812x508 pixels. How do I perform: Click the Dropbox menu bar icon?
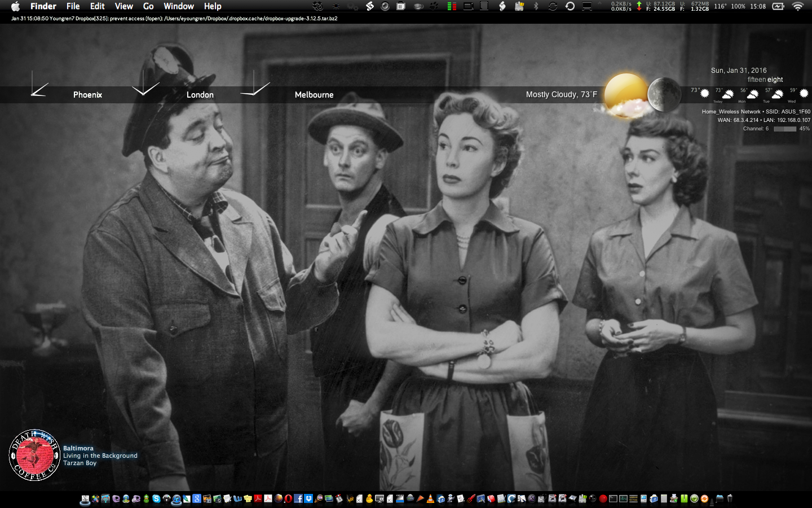click(317, 6)
